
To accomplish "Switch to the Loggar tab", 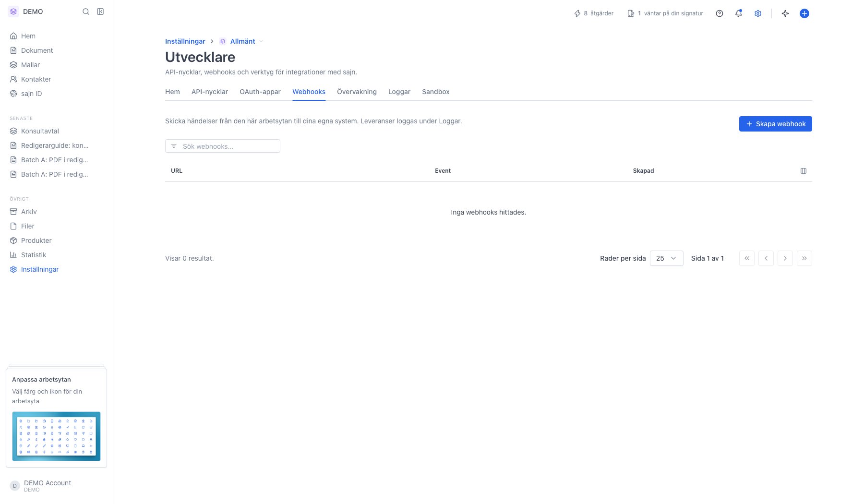I will [x=399, y=92].
